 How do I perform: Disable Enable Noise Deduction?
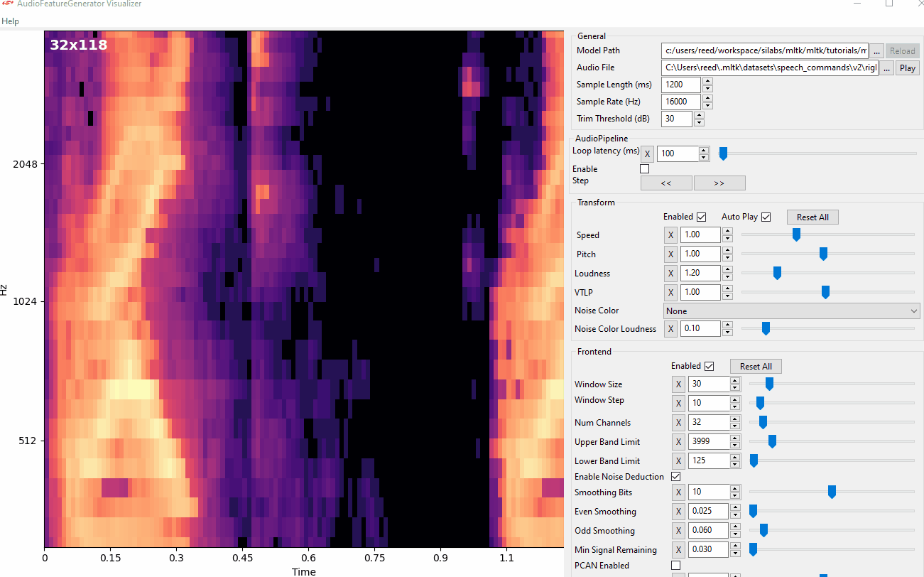coord(675,476)
